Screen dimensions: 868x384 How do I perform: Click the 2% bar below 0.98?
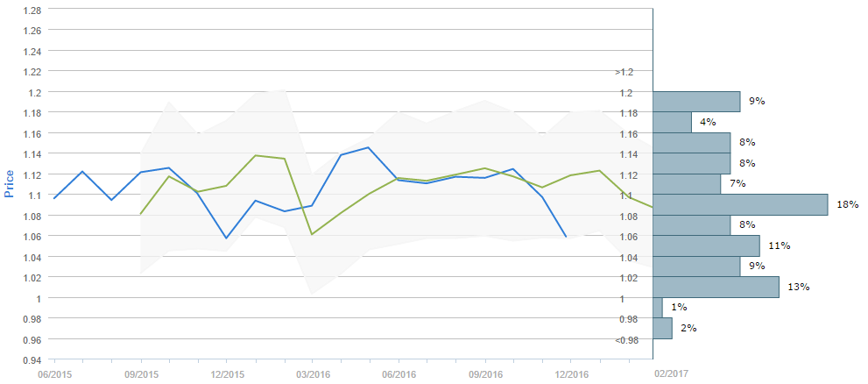[662, 328]
